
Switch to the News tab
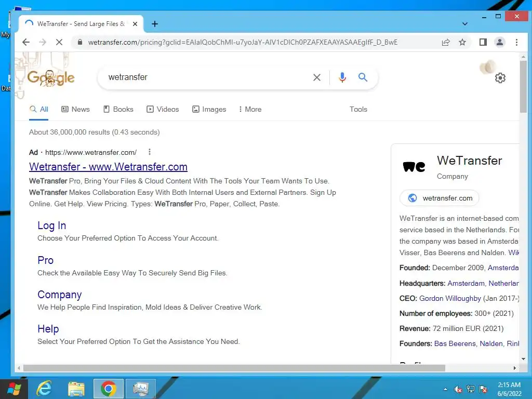pos(75,109)
